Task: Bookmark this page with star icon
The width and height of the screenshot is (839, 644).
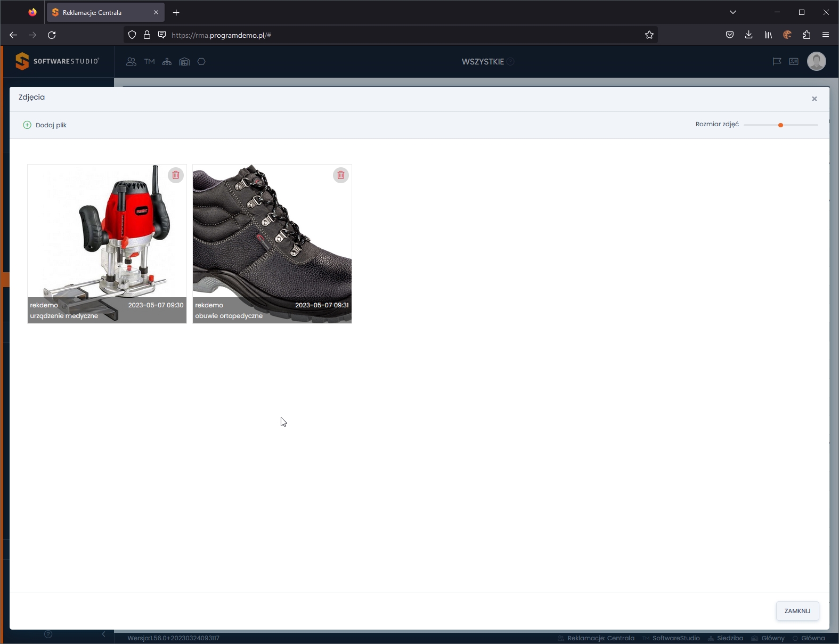Action: (x=649, y=35)
